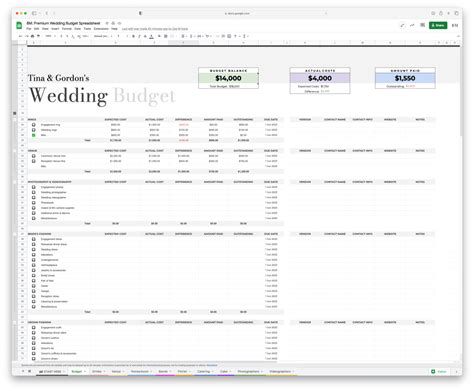Image resolution: width=474 pixels, height=391 pixels.
Task: Toggle the Engagement photos checkbox
Action: coord(34,187)
